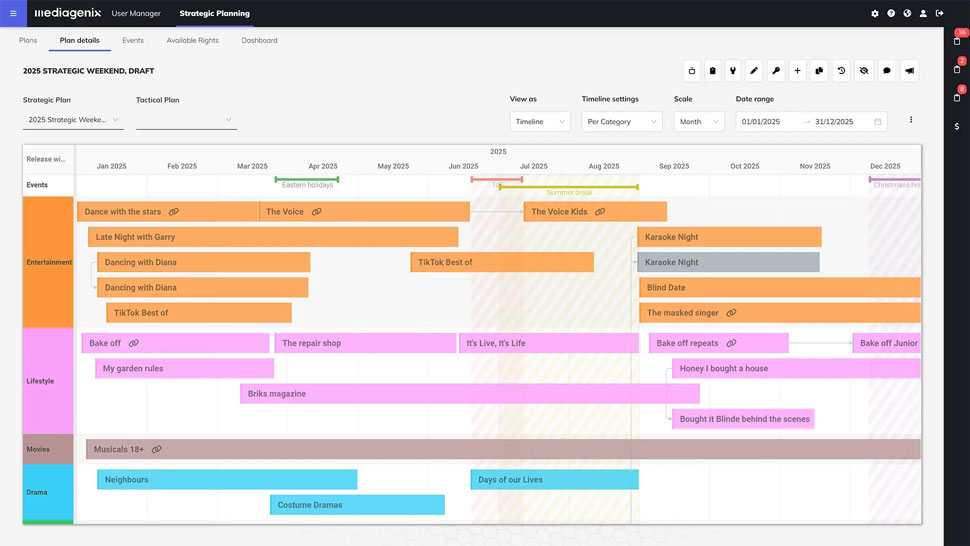Expand the Per Category timeline settings dropdown
970x546 pixels.
(x=621, y=122)
